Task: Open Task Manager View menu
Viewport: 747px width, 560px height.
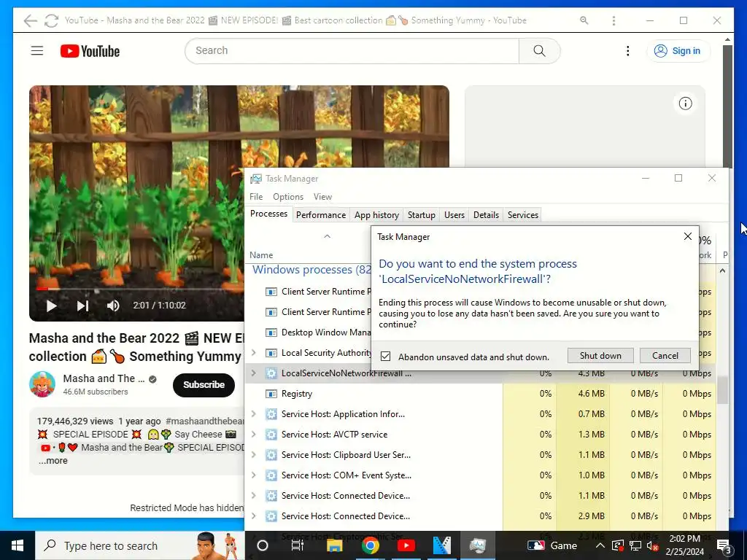Action: click(322, 197)
